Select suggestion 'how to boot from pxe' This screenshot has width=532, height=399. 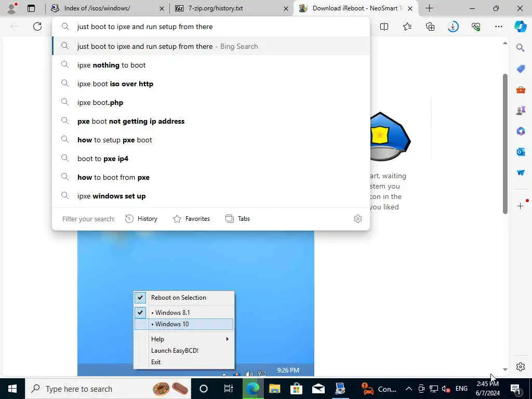click(x=211, y=177)
